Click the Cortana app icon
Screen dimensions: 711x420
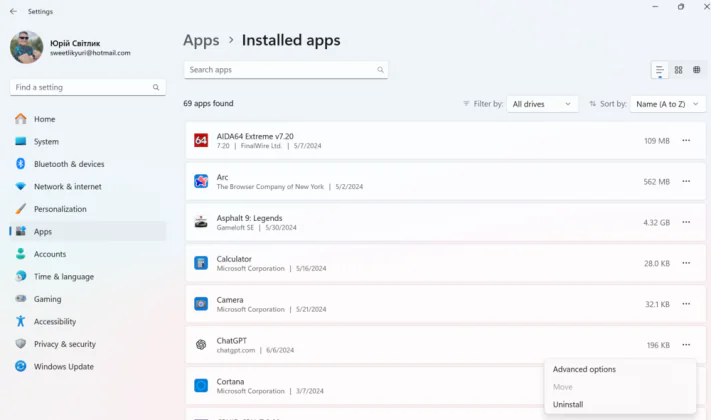point(201,386)
